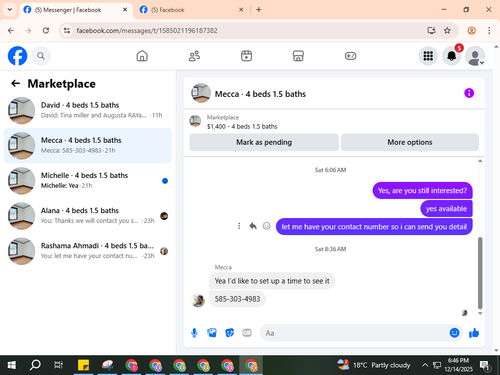Open Windows taskbar search
This screenshot has width=500, height=375.
point(35,365)
